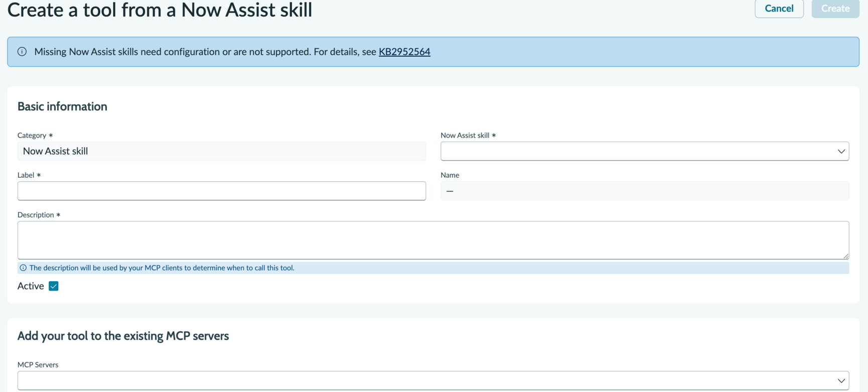Open the MCP Servers dropdown
868x392 pixels.
[x=433, y=380]
